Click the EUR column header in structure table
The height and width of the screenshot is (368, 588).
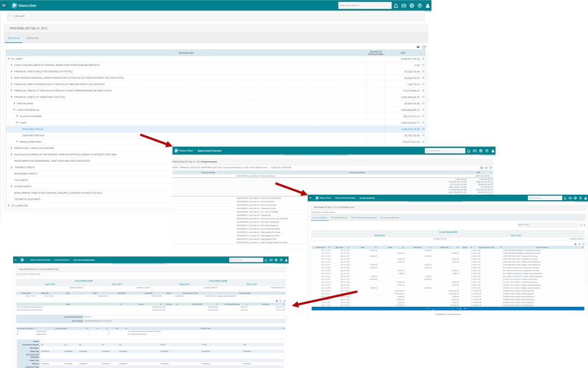click(x=403, y=53)
